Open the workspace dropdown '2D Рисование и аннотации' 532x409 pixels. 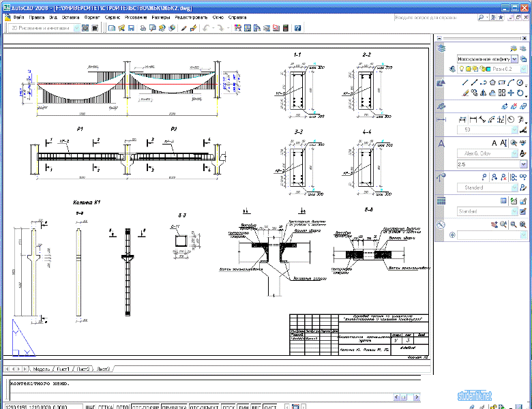(44, 28)
